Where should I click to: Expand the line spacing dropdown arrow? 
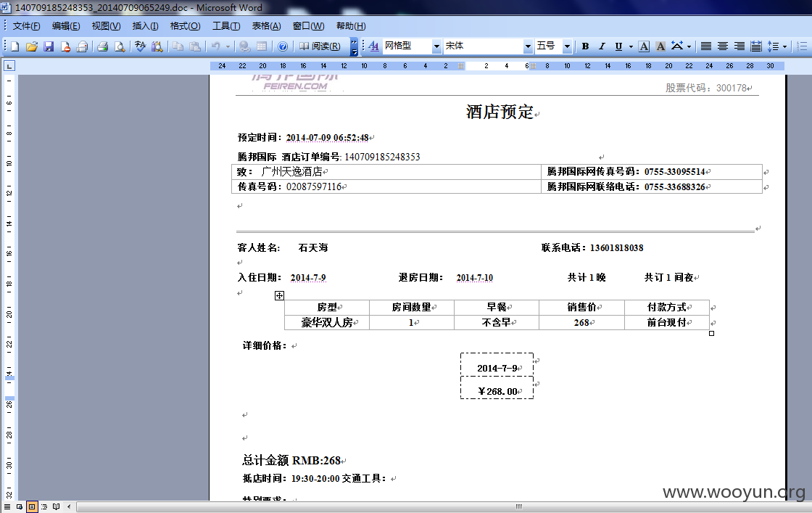tap(785, 46)
